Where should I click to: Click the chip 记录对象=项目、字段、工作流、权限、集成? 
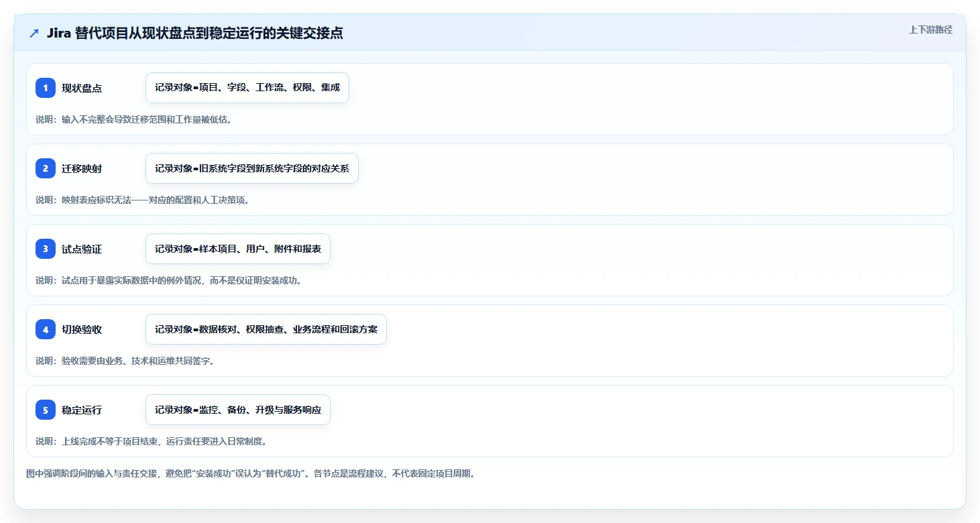click(247, 88)
